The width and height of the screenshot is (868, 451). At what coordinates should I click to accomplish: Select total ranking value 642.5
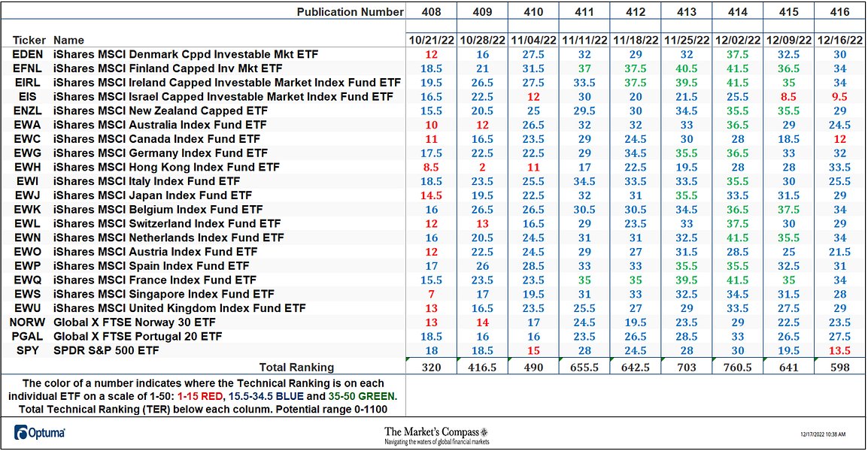[x=636, y=368]
